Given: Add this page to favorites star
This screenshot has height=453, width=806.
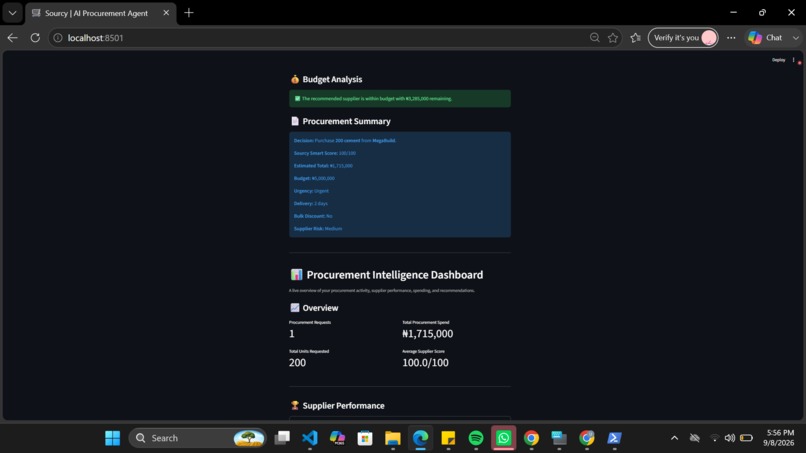Looking at the screenshot, I should pyautogui.click(x=613, y=38).
